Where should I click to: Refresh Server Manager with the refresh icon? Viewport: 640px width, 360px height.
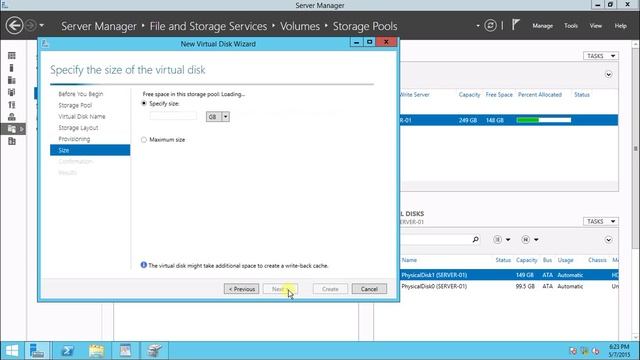pyautogui.click(x=490, y=26)
